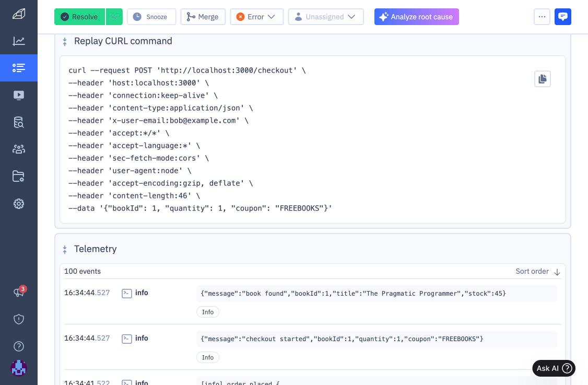Screen dimensions: 588x385
Task: Click the content-type:application/json header line
Action: 160,108
